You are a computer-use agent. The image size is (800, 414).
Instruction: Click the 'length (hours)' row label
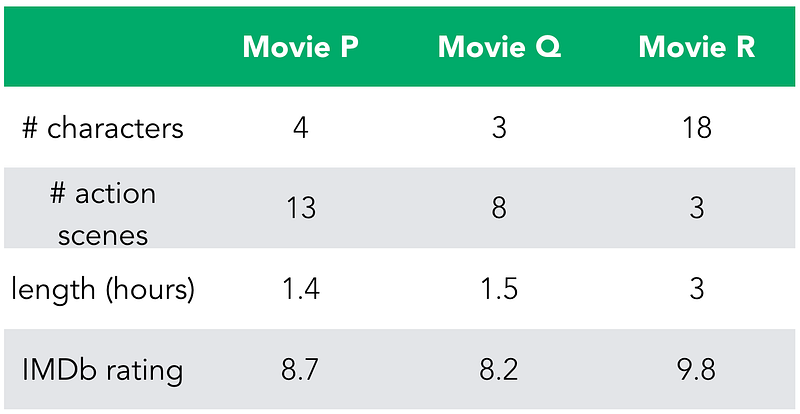(x=103, y=290)
